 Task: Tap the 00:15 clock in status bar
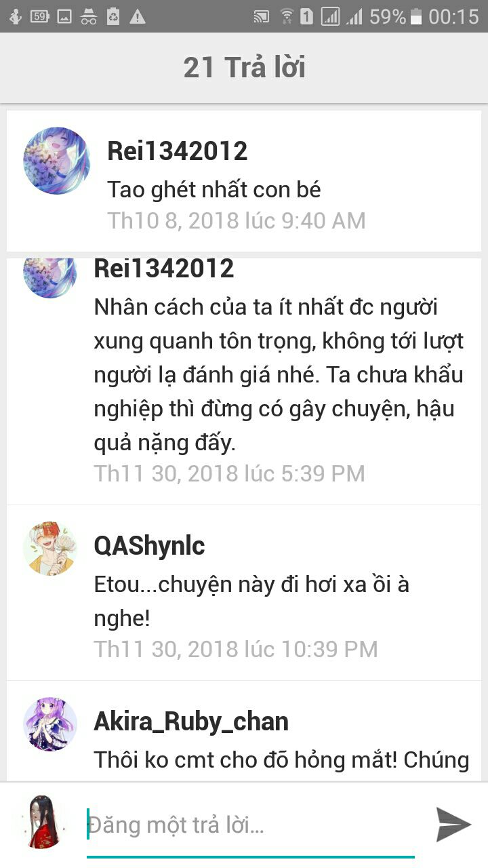pyautogui.click(x=453, y=16)
